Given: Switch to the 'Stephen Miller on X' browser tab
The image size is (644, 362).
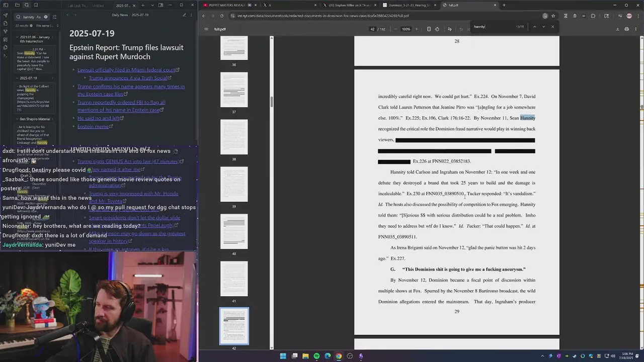Looking at the screenshot, I should [349, 5].
